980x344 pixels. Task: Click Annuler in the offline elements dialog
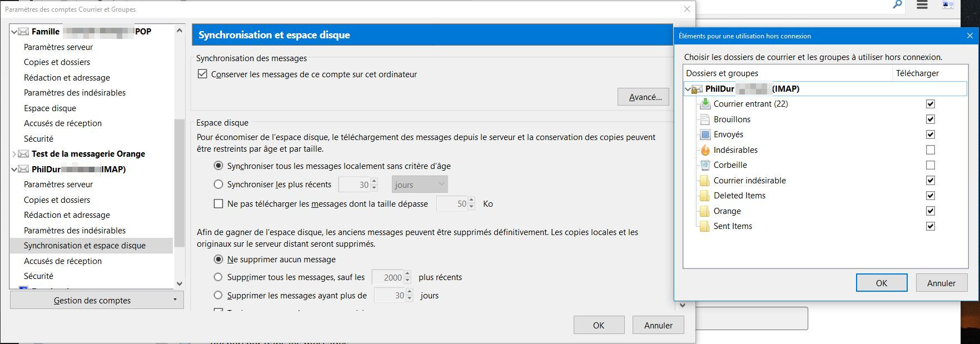(x=941, y=283)
